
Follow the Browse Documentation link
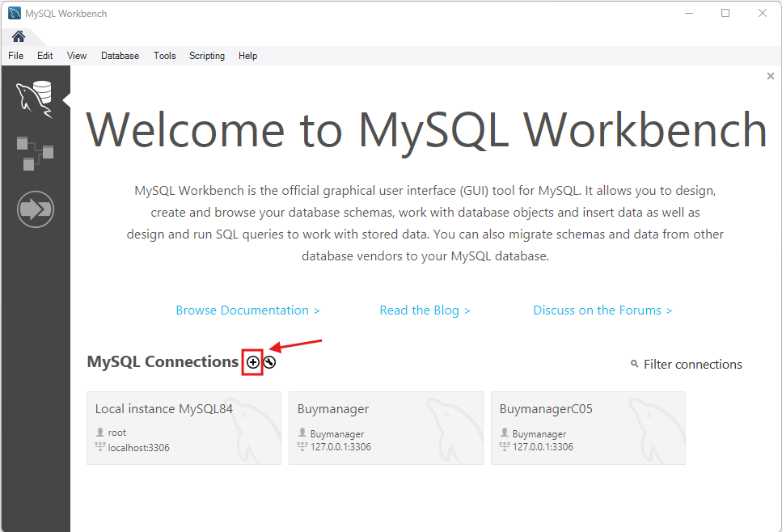tap(247, 310)
